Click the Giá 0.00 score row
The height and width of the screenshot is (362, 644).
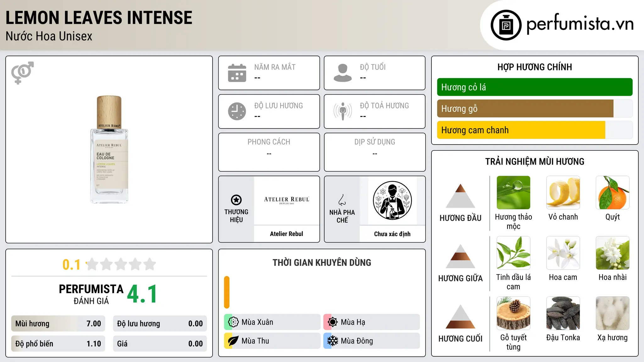coord(160,344)
